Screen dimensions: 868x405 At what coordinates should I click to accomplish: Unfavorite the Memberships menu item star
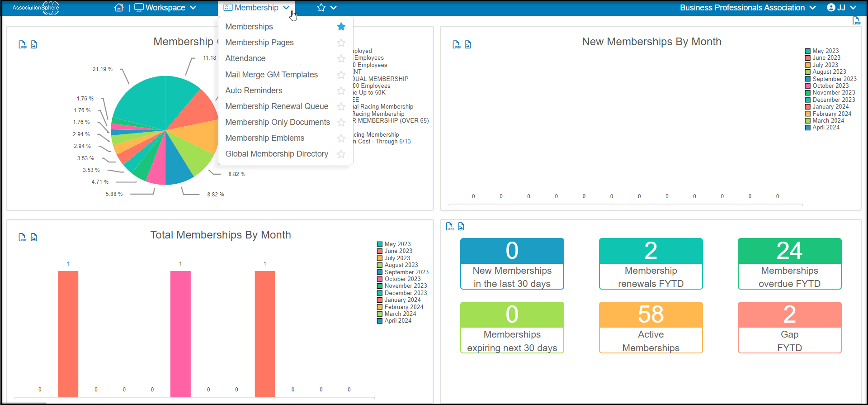[341, 27]
